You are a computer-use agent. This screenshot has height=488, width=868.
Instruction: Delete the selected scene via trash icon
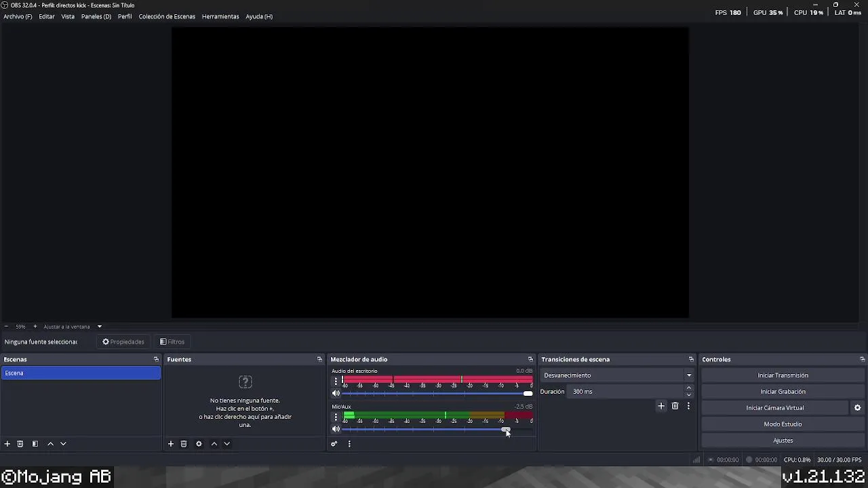20,444
